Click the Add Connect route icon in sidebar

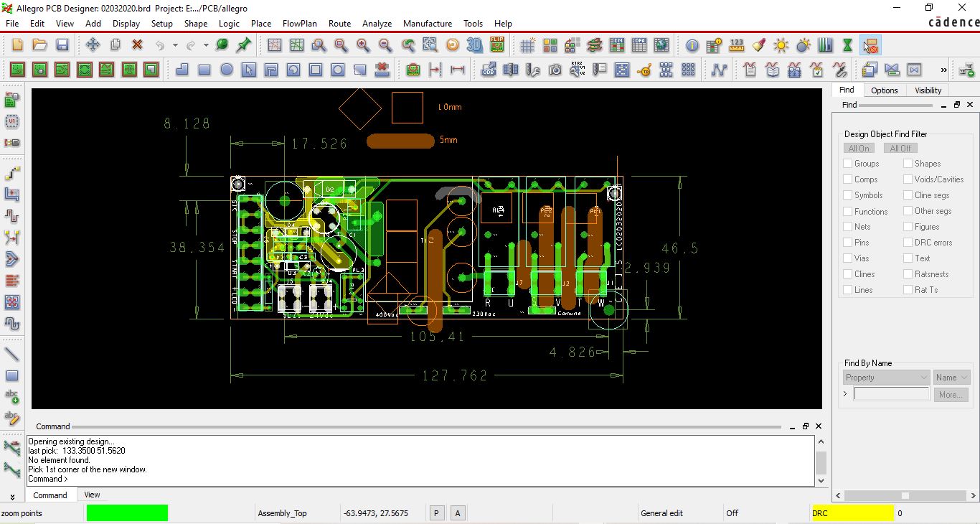click(12, 173)
